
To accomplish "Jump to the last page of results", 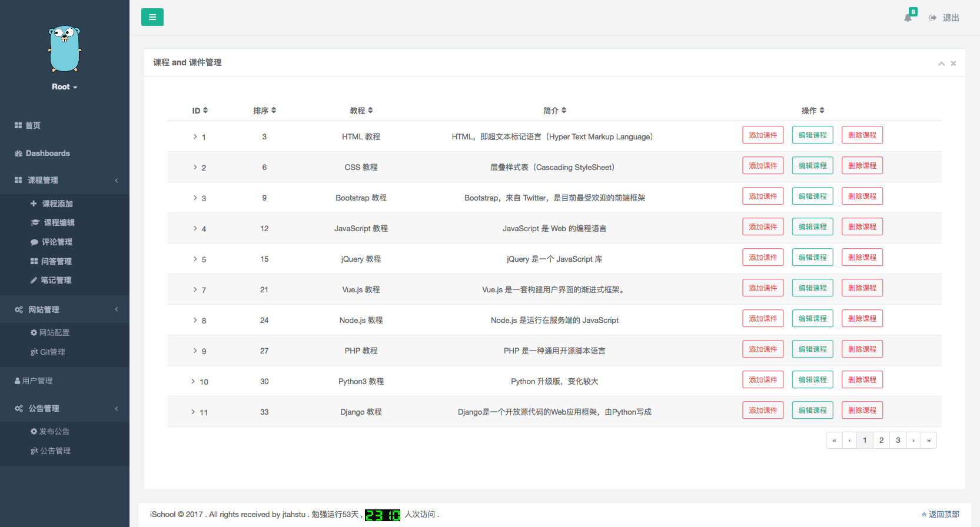I will 929,440.
